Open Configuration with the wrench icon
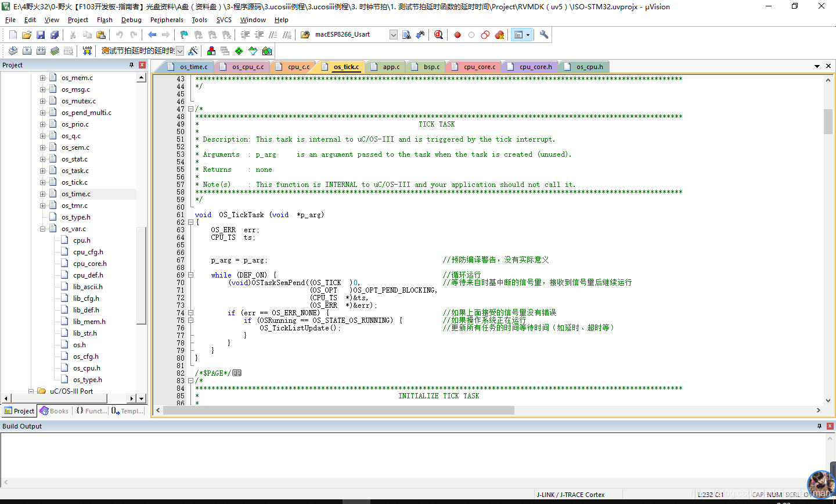Viewport: 836px width, 504px height. pos(544,35)
